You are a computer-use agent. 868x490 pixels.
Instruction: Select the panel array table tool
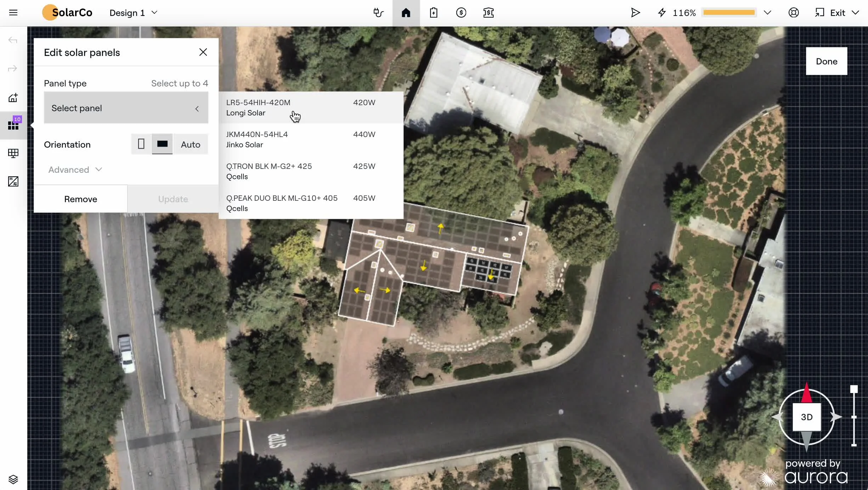tap(13, 153)
